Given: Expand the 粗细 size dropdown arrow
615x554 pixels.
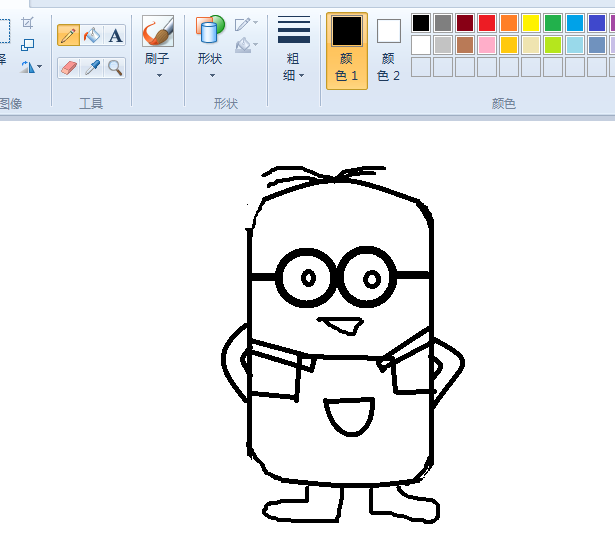Looking at the screenshot, I should click(301, 75).
